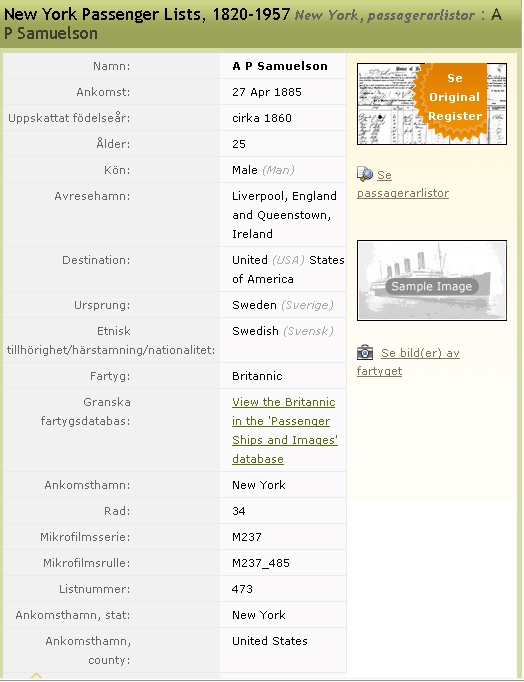Follow the Se bild(er) av fartyget link
Viewport: 524px width, 682px height.
(408, 362)
